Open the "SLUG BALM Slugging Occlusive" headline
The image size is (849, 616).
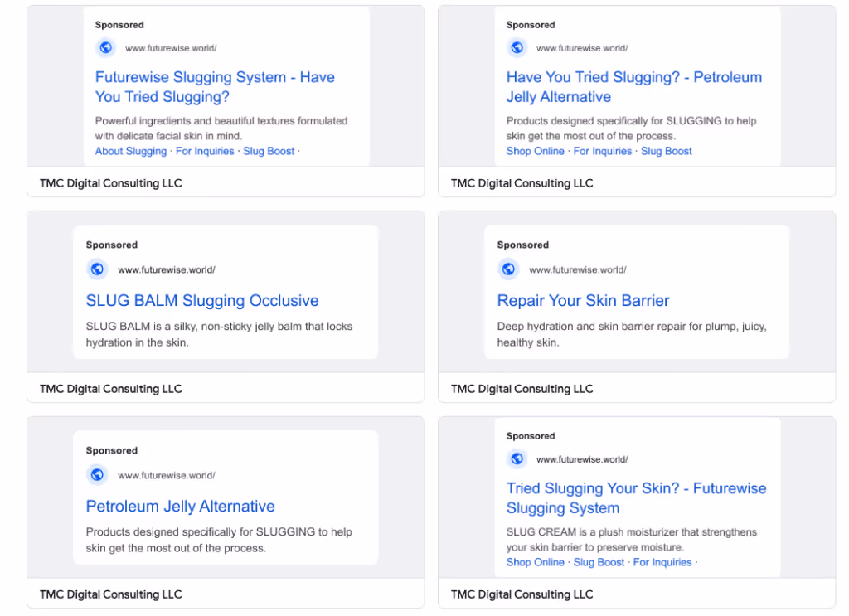coord(202,300)
